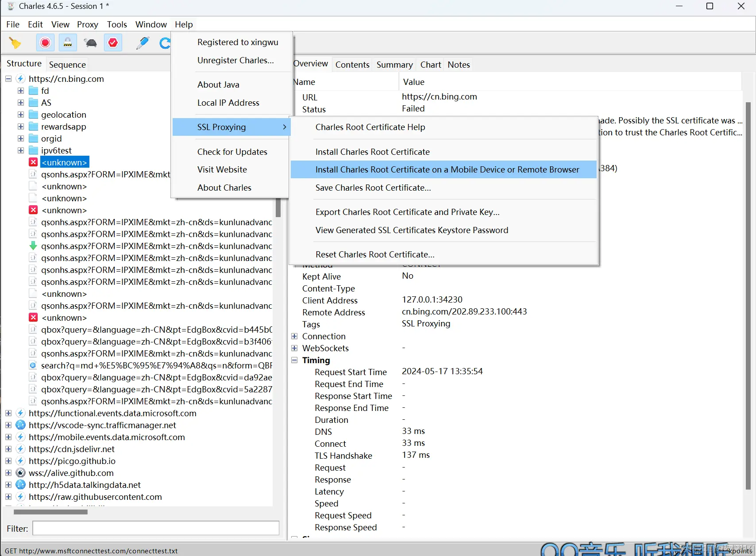Open the File menu
This screenshot has width=756, height=556.
[x=13, y=24]
